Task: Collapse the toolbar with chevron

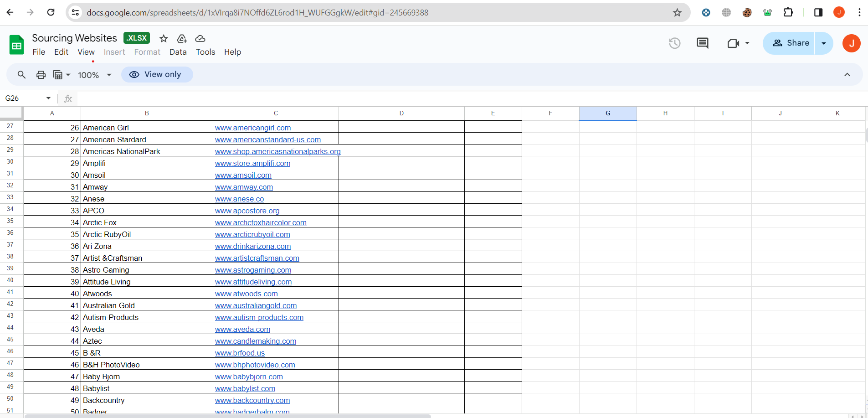Action: tap(847, 75)
